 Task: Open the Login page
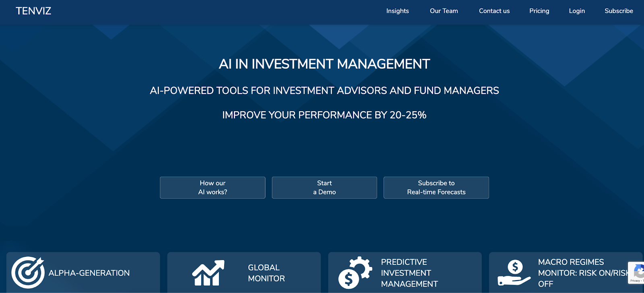coord(576,11)
